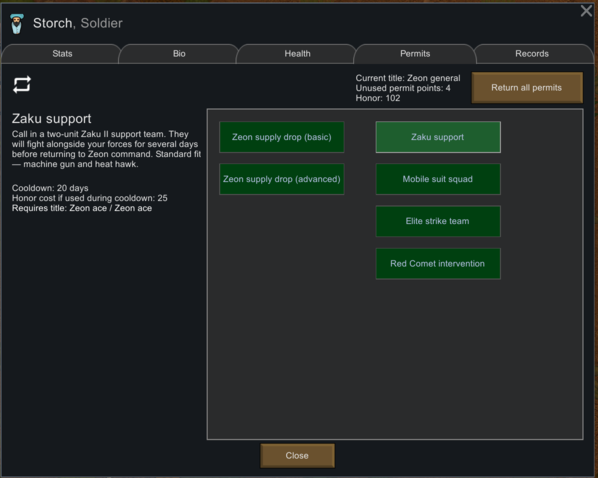Choose the Zaku support permit
598x478 pixels.
[x=438, y=137]
